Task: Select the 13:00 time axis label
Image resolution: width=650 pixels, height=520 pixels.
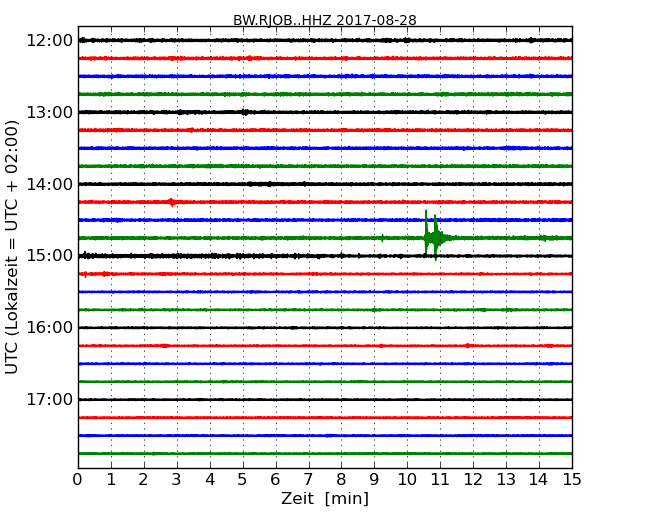Action: click(50, 112)
